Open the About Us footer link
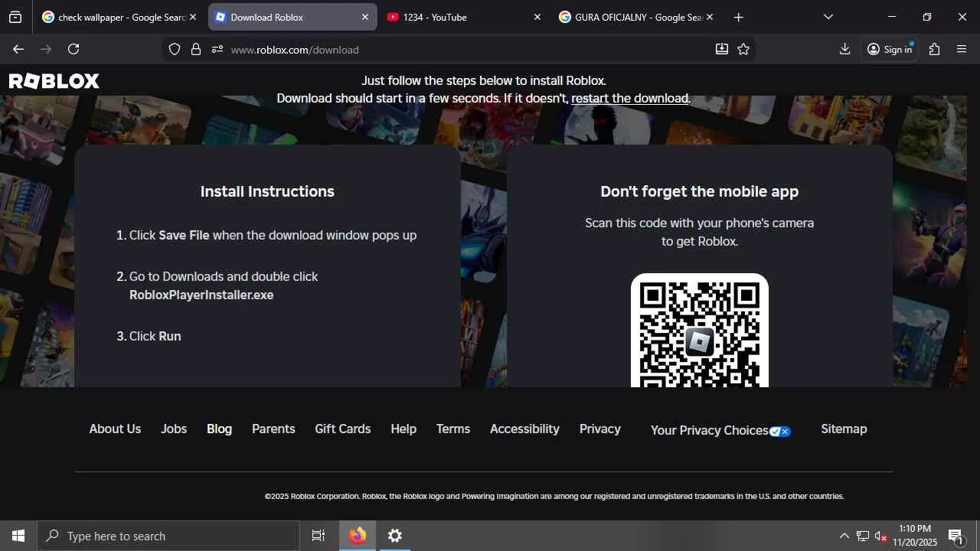Screen dimensions: 980x551 point(115,429)
